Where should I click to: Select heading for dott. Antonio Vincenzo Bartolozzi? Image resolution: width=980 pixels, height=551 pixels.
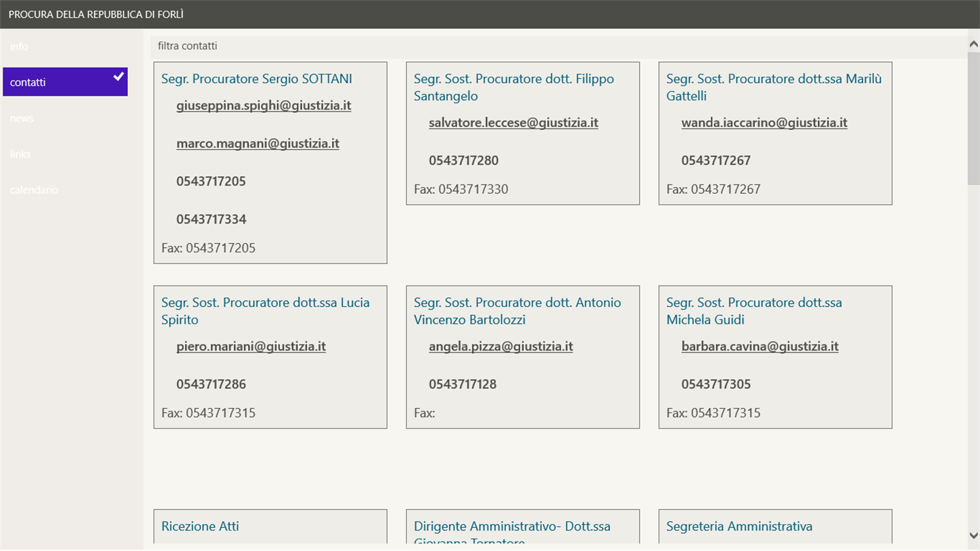[x=517, y=311]
